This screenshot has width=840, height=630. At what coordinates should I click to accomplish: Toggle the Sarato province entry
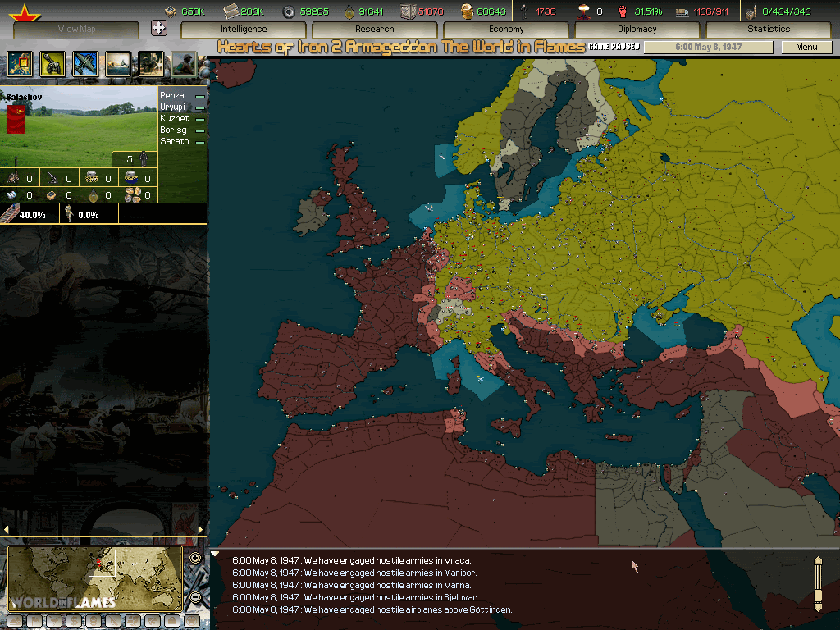[199, 143]
